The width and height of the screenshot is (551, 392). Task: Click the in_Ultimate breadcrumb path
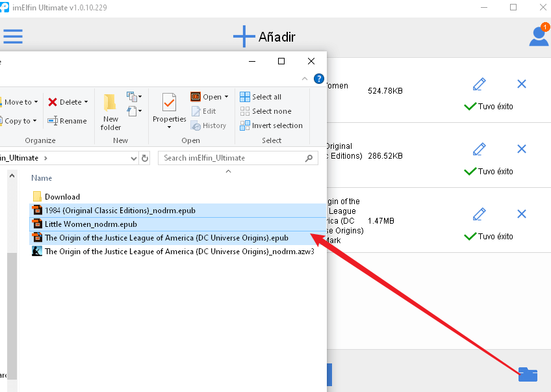click(x=19, y=158)
